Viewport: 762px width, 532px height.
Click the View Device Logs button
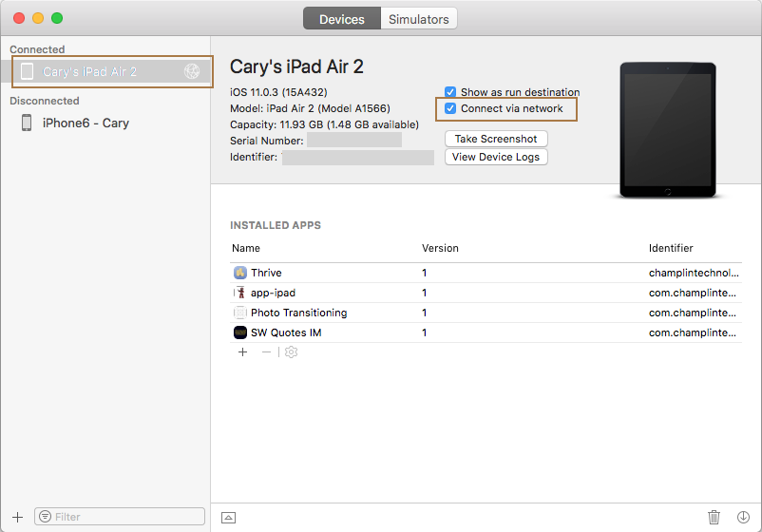coord(496,157)
